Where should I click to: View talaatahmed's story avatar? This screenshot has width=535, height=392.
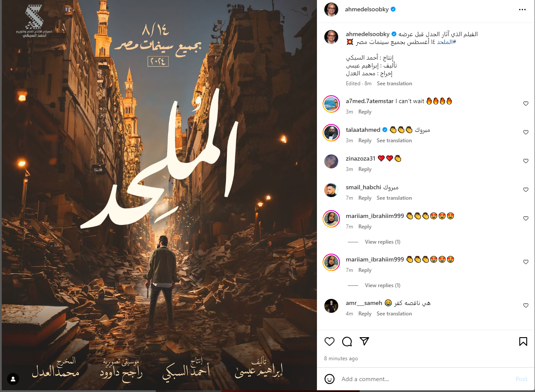[x=331, y=133]
